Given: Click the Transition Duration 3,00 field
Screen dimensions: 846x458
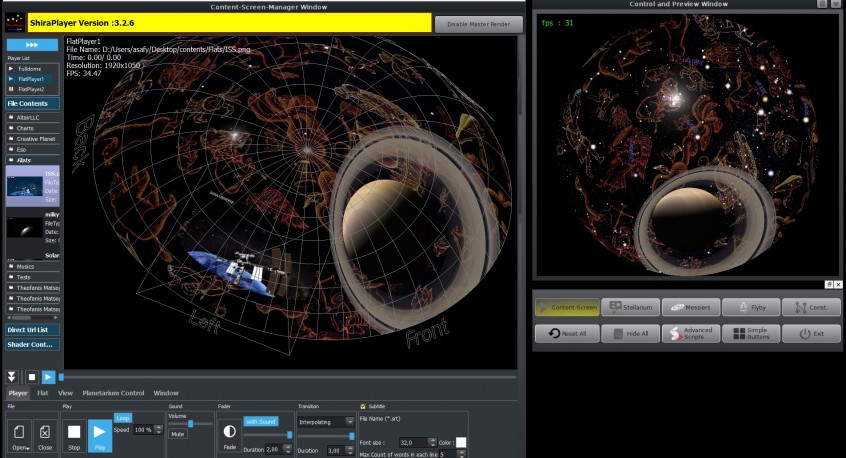Looking at the screenshot, I should pos(336,450).
